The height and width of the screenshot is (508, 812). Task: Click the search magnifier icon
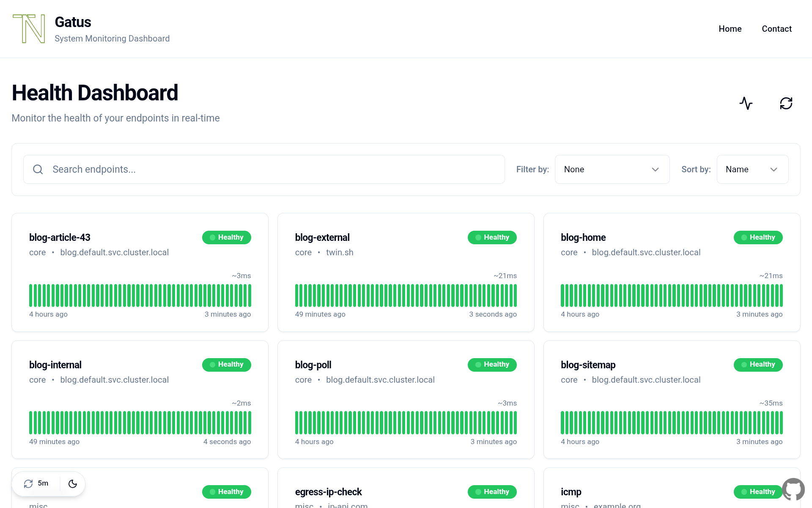click(38, 169)
